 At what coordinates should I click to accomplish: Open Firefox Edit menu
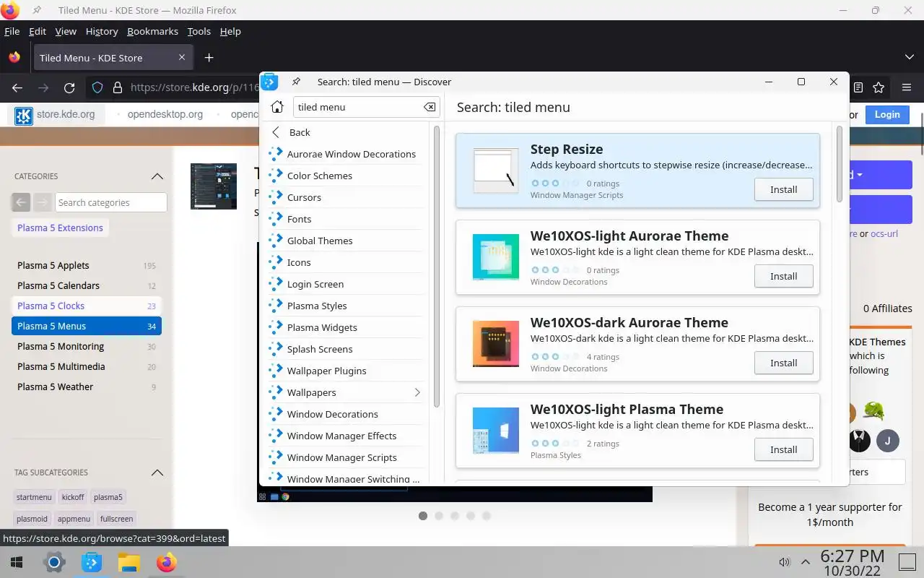38,31
